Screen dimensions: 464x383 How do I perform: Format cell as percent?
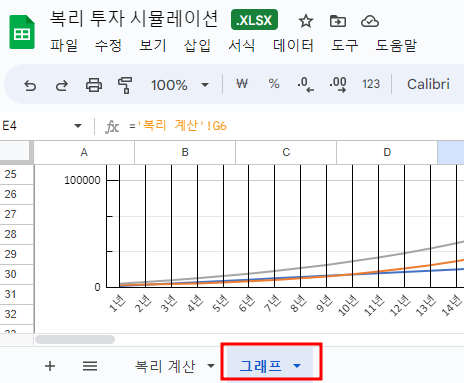click(274, 84)
